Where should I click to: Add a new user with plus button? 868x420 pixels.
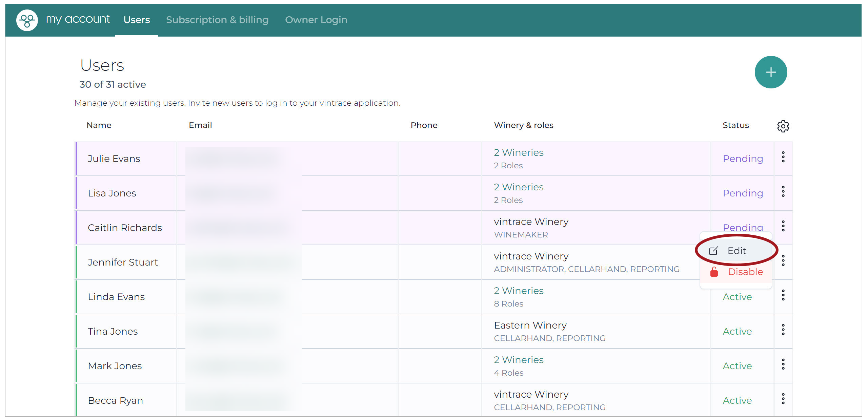pos(771,72)
